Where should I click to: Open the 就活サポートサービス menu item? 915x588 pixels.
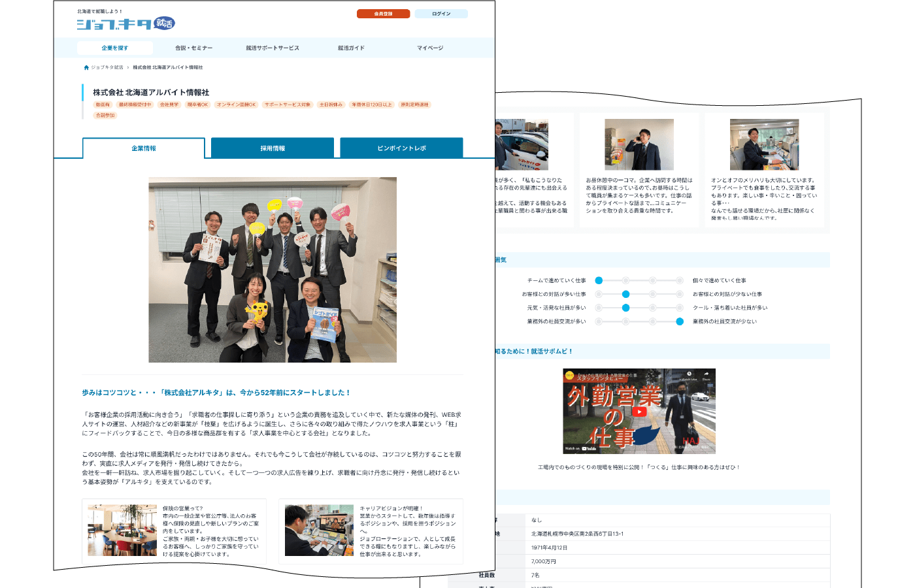pyautogui.click(x=273, y=48)
